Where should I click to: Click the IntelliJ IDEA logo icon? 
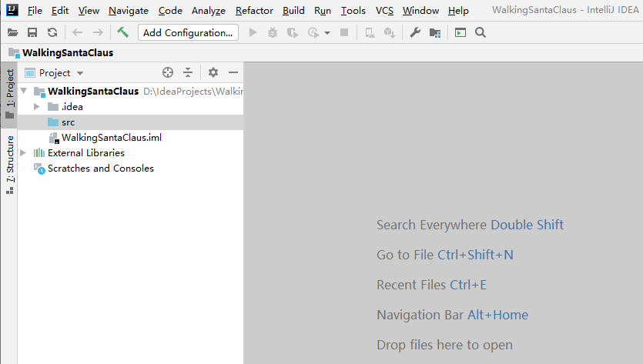click(x=12, y=10)
